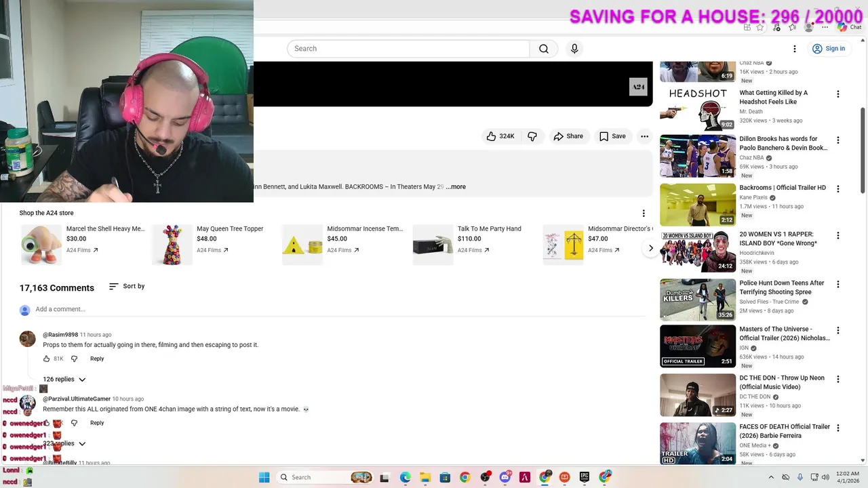Click the Solved Files - True Crime channel
Image resolution: width=868 pixels, height=488 pixels.
click(769, 302)
